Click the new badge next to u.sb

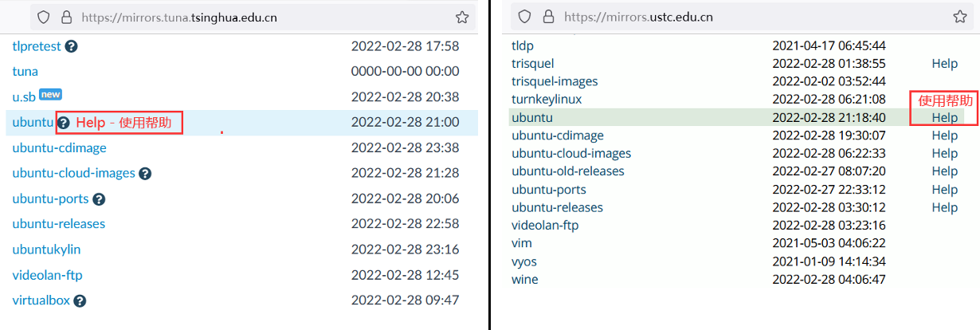[50, 95]
